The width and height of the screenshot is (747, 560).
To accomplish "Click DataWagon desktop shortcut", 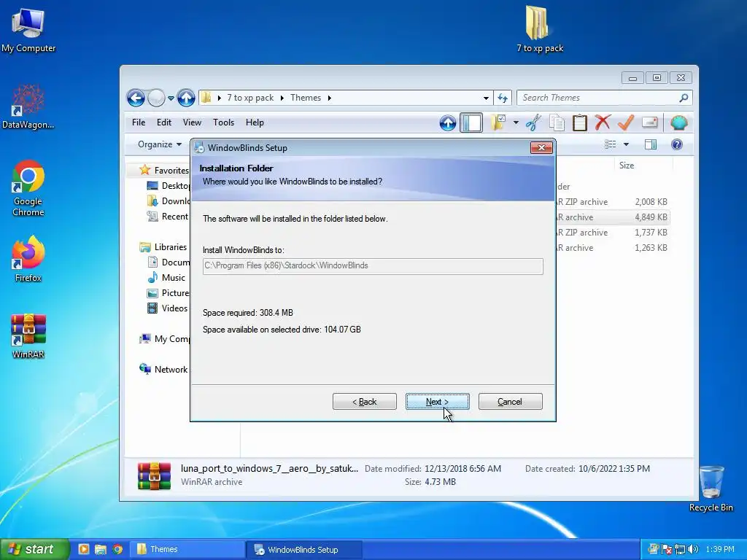I will (x=28, y=107).
